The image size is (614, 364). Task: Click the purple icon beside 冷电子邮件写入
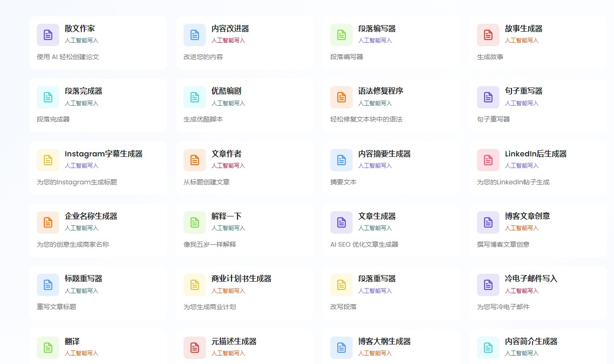point(488,285)
